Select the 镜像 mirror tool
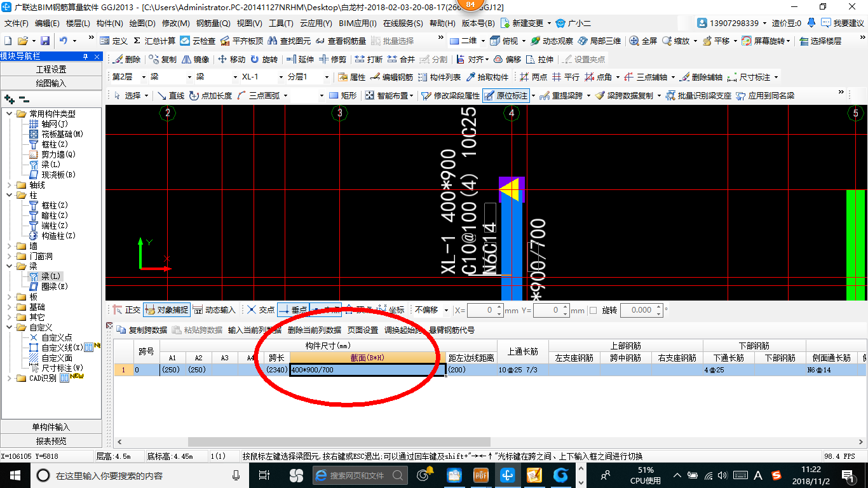The height and width of the screenshot is (488, 868). 196,59
